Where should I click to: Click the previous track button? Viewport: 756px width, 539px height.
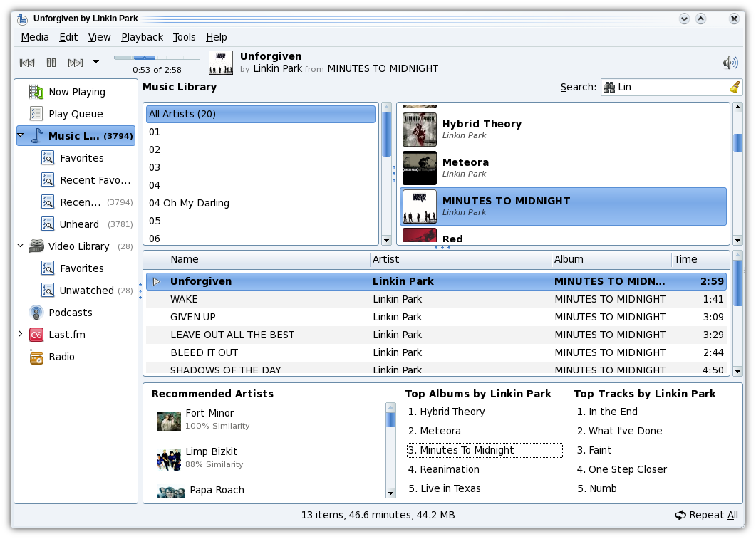pyautogui.click(x=27, y=63)
